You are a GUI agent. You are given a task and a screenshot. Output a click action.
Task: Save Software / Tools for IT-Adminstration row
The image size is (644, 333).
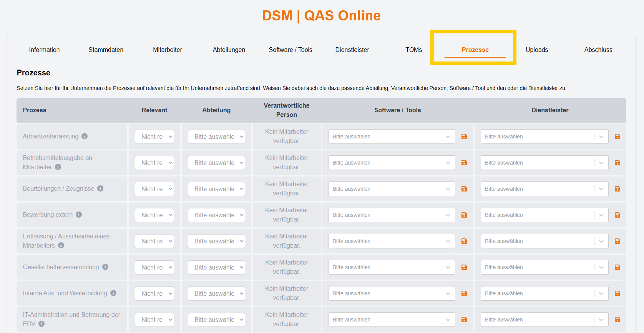point(464,320)
